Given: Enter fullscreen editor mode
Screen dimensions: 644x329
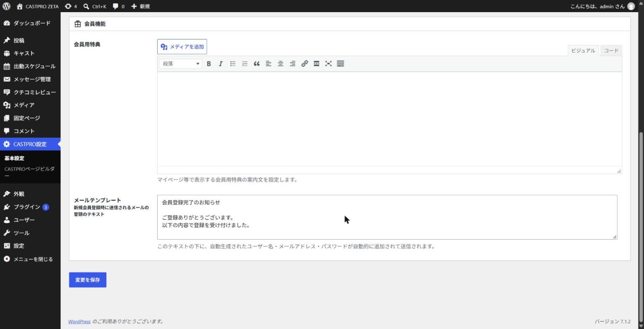Looking at the screenshot, I should [328, 64].
